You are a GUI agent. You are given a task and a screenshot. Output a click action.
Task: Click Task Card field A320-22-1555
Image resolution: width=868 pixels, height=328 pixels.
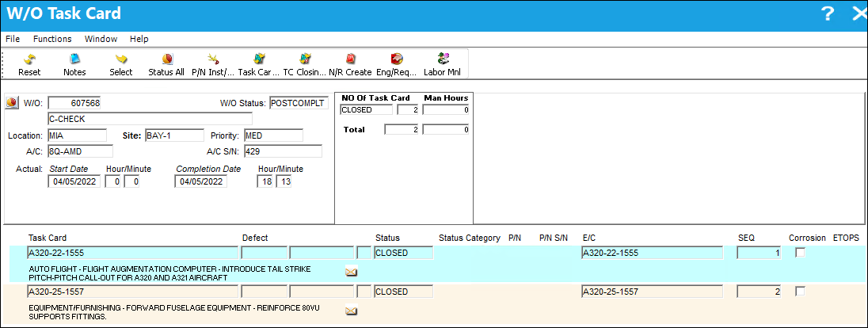(133, 253)
